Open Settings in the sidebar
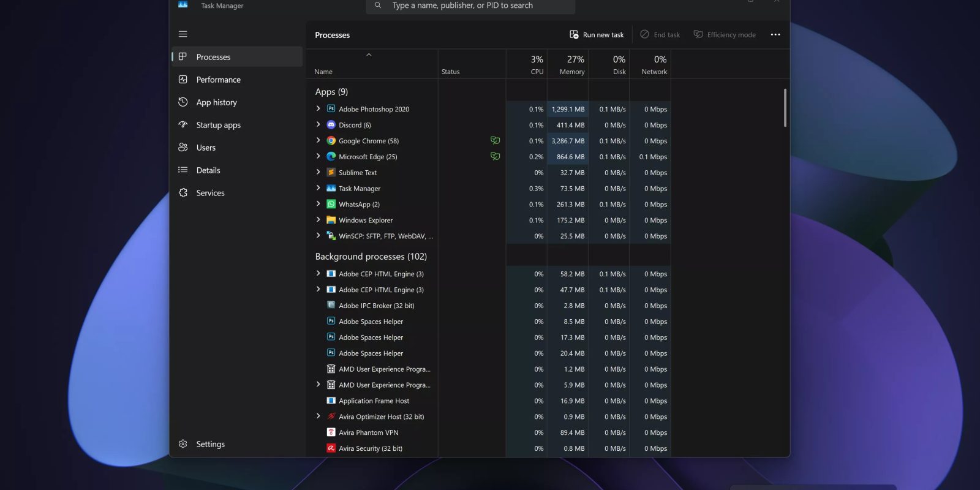Viewport: 980px width, 490px height. pyautogui.click(x=237, y=444)
